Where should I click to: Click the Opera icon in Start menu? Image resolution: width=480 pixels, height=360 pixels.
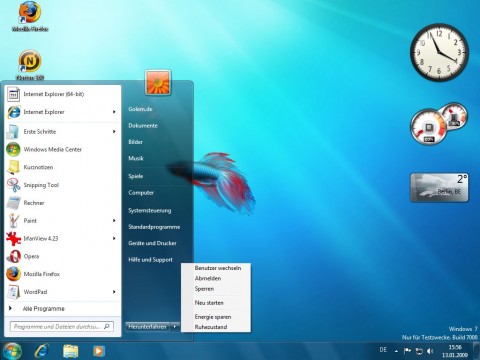[14, 256]
